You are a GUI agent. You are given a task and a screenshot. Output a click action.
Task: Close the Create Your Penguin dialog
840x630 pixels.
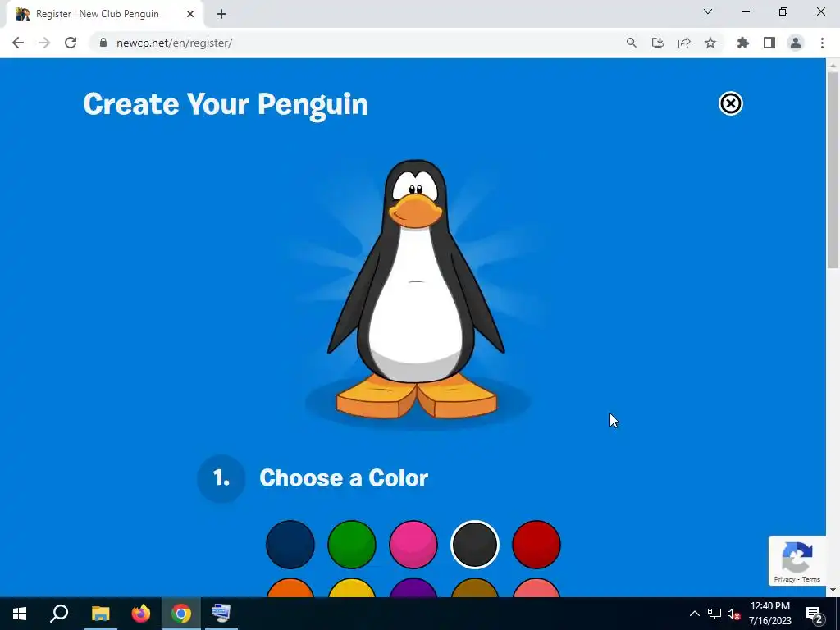[730, 103]
